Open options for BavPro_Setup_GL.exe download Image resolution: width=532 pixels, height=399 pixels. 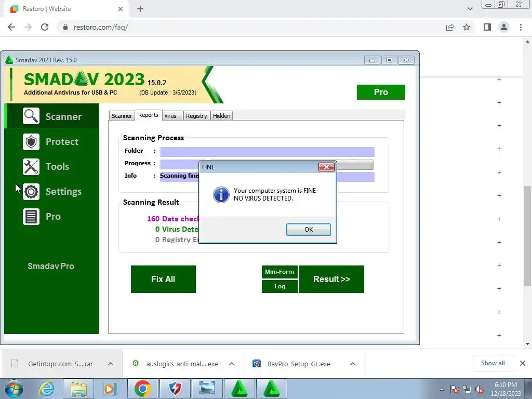click(x=353, y=364)
